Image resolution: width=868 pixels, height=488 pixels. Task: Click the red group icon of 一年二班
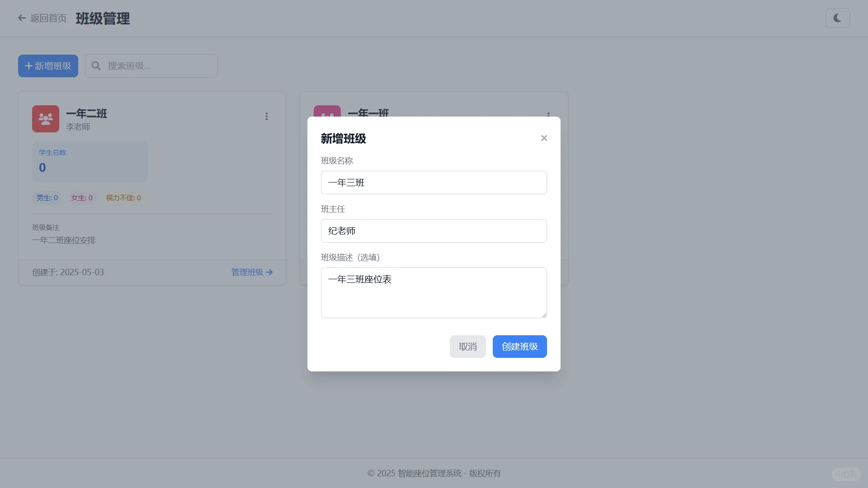pyautogui.click(x=46, y=119)
